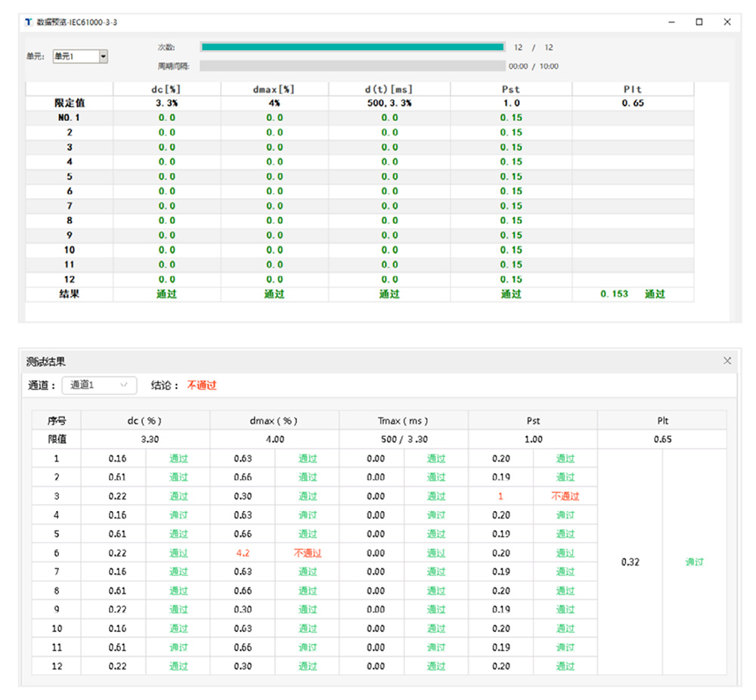The height and width of the screenshot is (700, 756).
Task: Minimize the IEC61000-3-3 data preview window
Action: click(x=671, y=22)
